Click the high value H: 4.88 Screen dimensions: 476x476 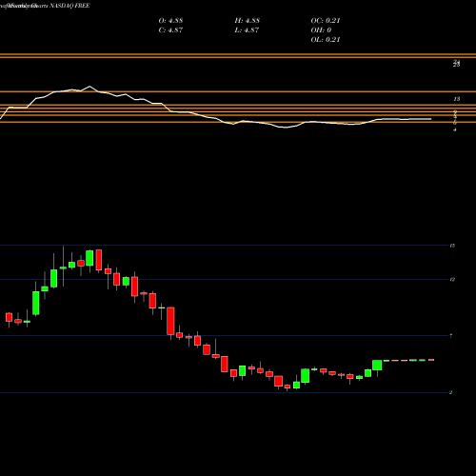pos(247,21)
